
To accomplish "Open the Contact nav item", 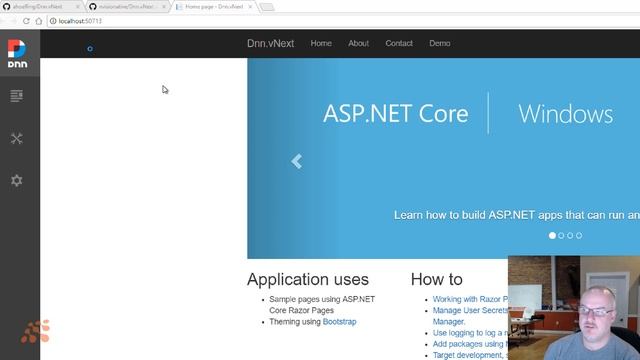I will click(x=399, y=43).
